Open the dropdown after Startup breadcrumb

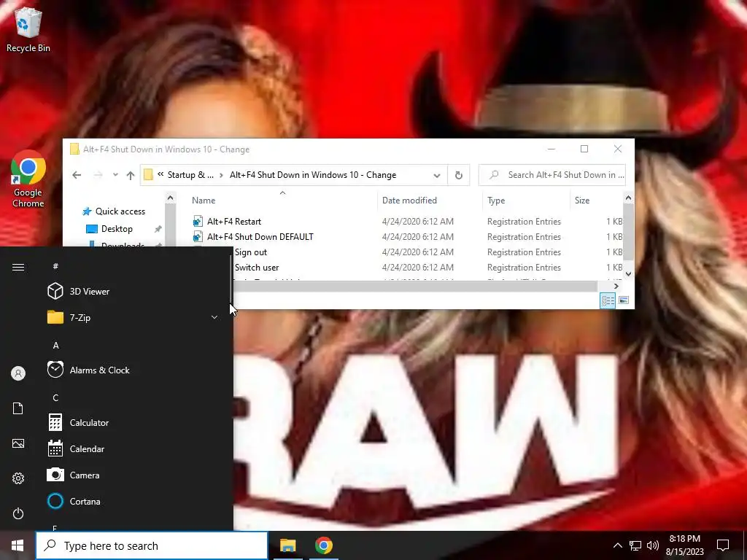pyautogui.click(x=222, y=175)
